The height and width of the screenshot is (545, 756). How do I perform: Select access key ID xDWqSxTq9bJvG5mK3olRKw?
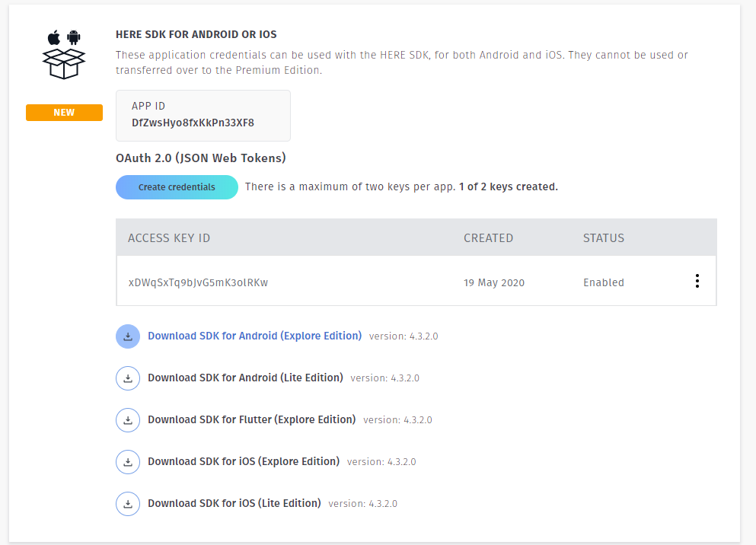click(x=198, y=283)
